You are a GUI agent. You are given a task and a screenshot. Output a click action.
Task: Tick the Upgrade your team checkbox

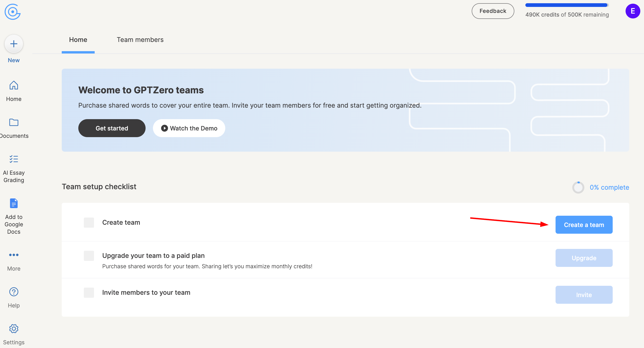click(89, 256)
